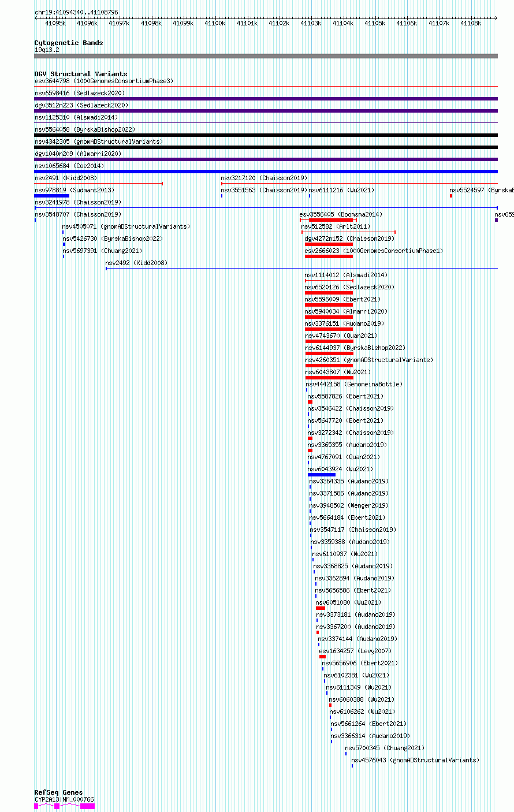This screenshot has width=514, height=812.
Task: Click the 19q13.2 band label
Action: [x=47, y=50]
